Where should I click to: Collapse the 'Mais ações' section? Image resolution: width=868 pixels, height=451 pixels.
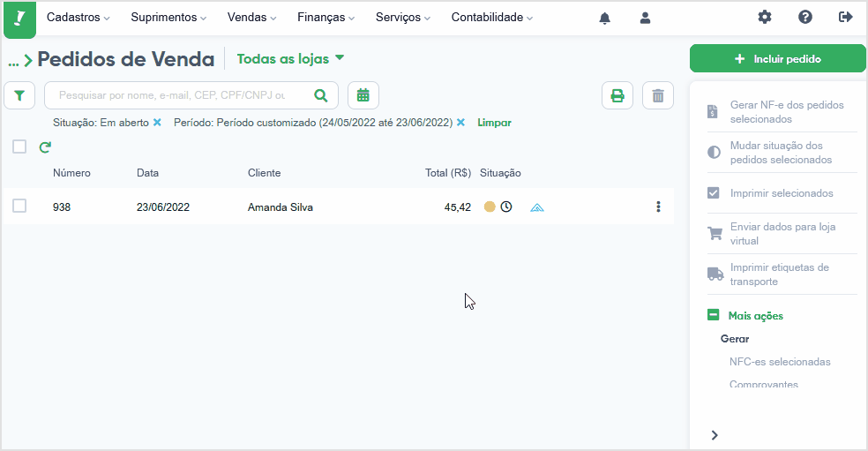coord(714,315)
